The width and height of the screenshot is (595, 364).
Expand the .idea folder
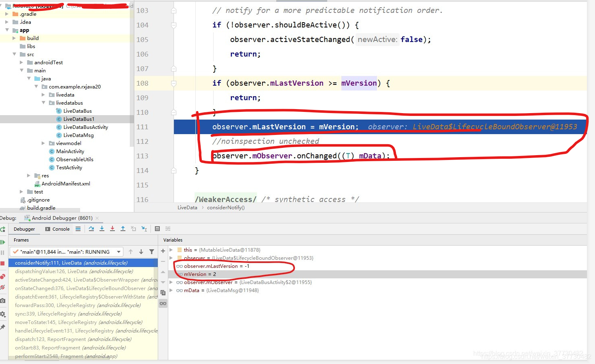point(6,22)
